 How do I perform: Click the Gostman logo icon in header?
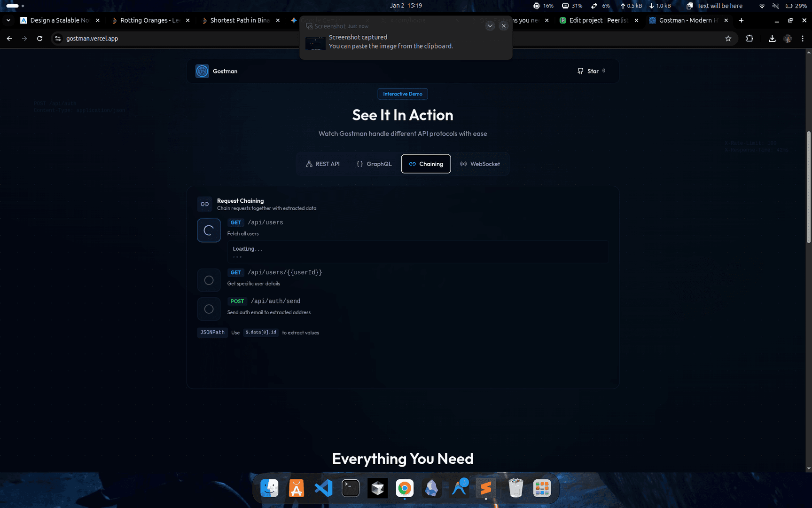(202, 71)
